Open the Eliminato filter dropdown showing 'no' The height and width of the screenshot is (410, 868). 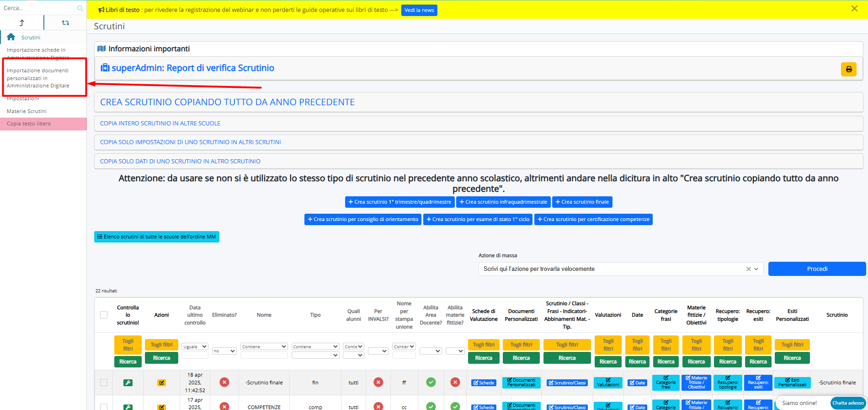pos(224,351)
